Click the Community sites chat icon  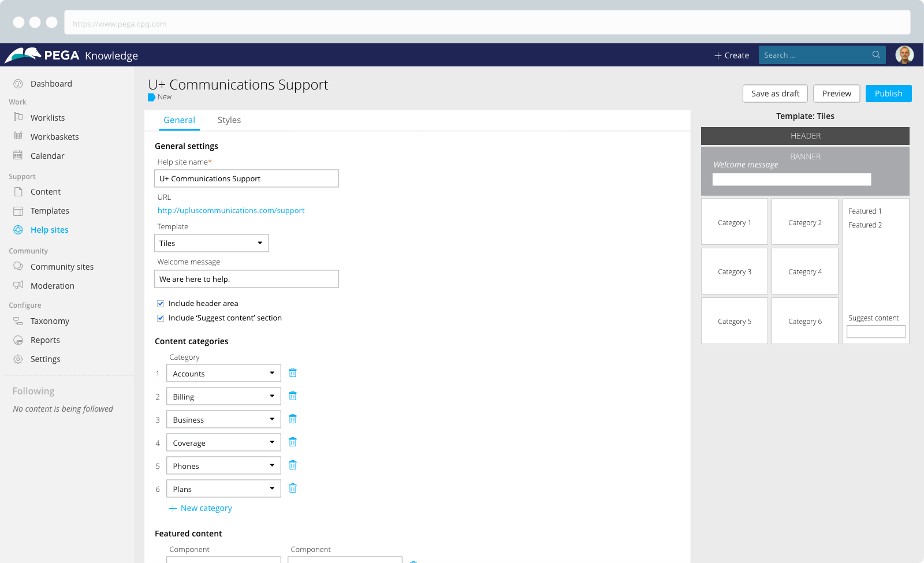[18, 266]
